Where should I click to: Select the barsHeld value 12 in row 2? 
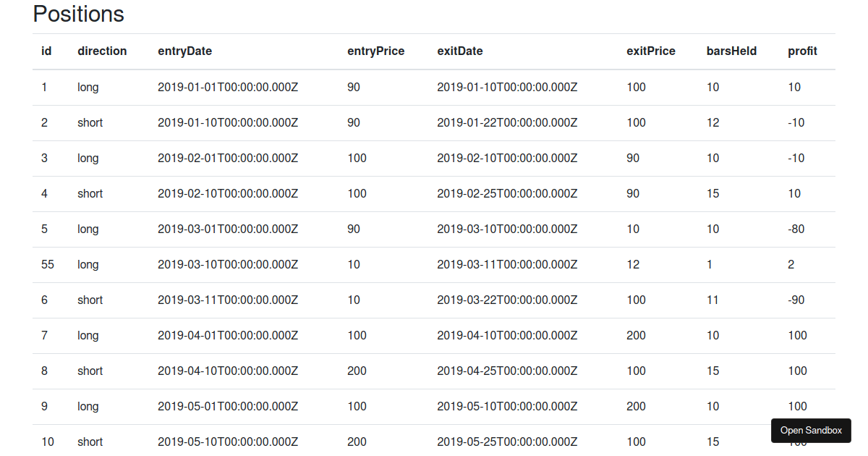pyautogui.click(x=712, y=122)
